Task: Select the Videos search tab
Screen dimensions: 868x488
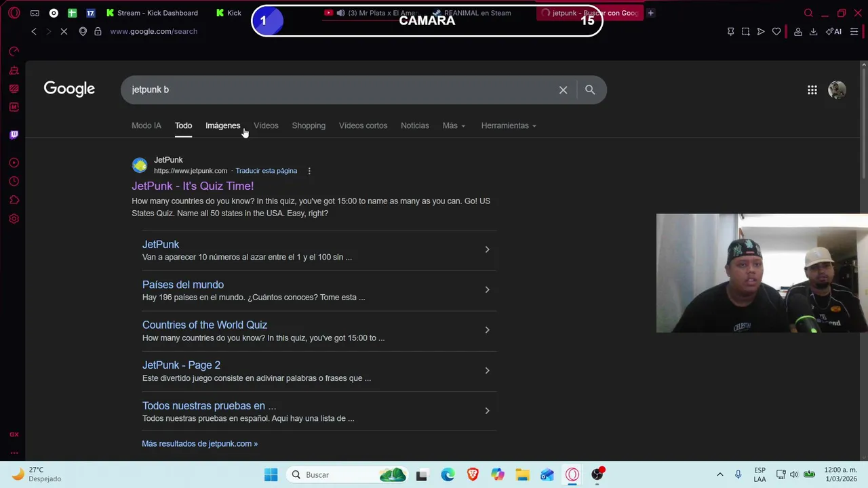Action: point(266,125)
